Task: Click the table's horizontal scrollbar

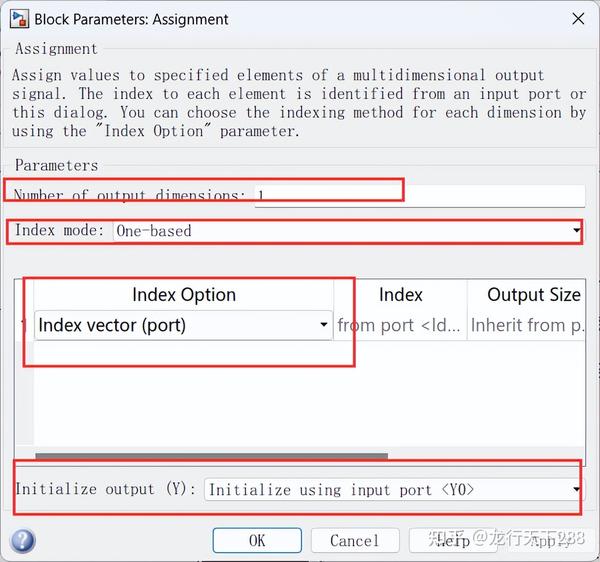Action: coord(210,457)
